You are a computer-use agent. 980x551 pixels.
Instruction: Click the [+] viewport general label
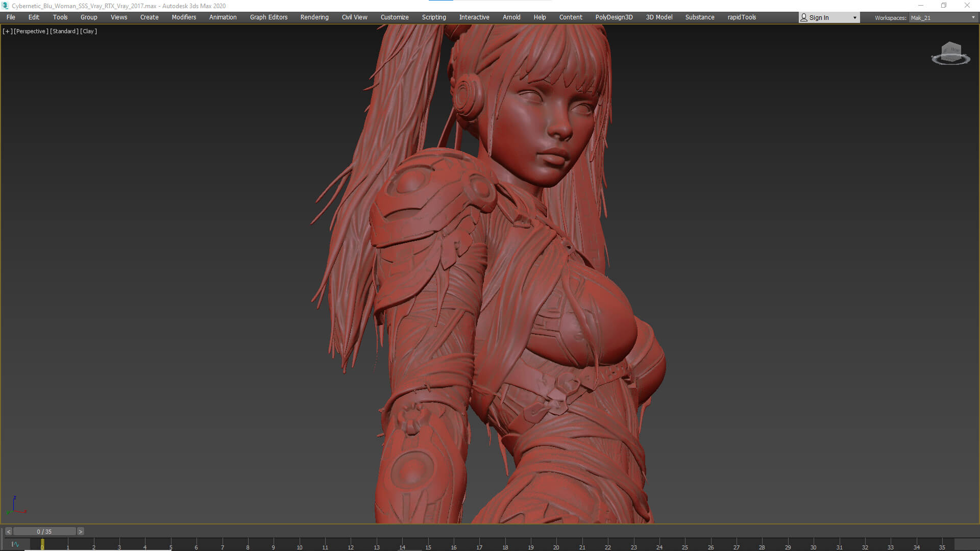[x=8, y=31]
